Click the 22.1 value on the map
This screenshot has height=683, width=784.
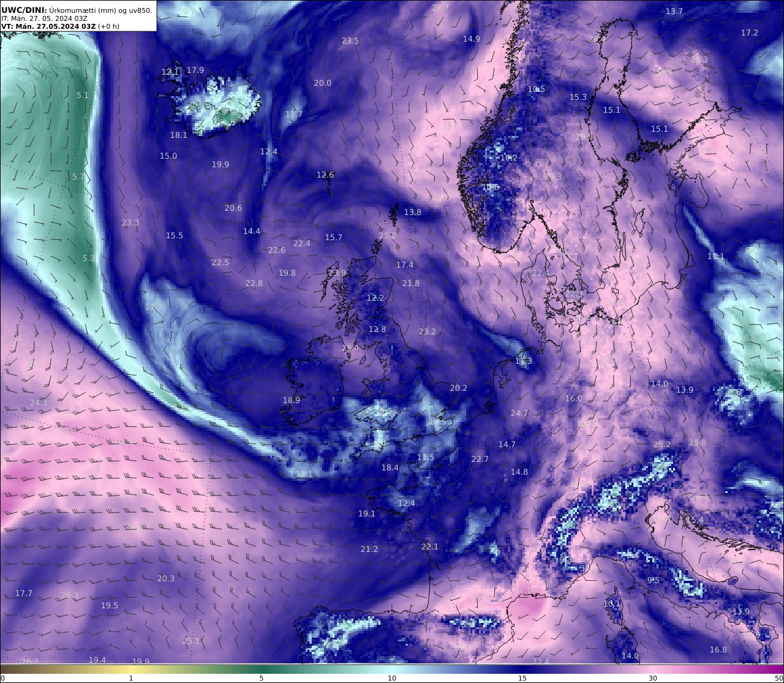430,546
